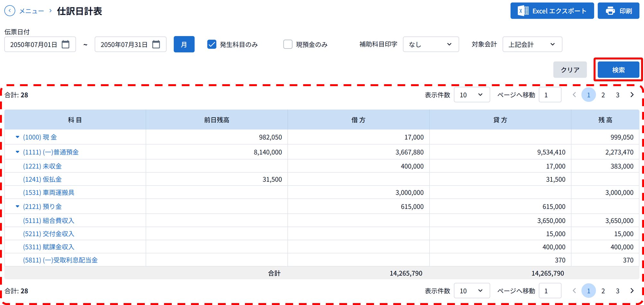Click the 印刷 button
644x305 pixels.
coord(618,11)
